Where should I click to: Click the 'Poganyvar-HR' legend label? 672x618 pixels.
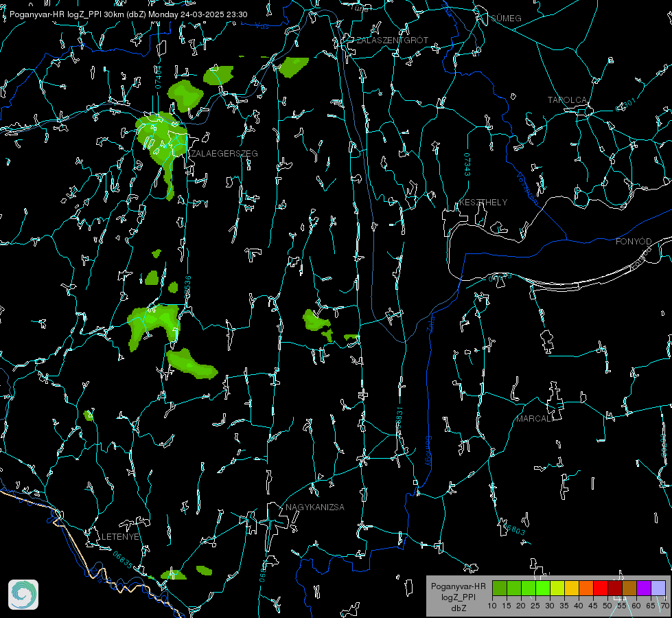click(458, 586)
